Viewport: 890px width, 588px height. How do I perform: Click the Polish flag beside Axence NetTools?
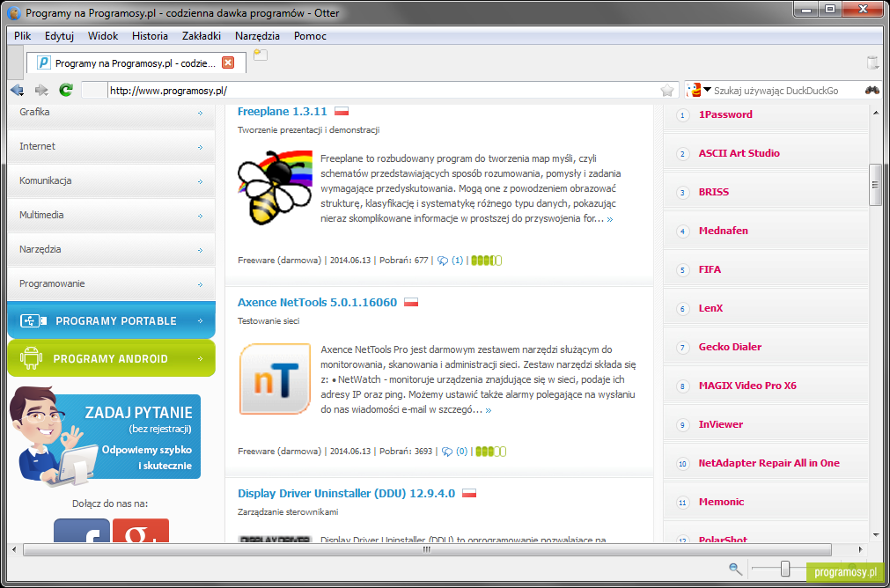(411, 302)
